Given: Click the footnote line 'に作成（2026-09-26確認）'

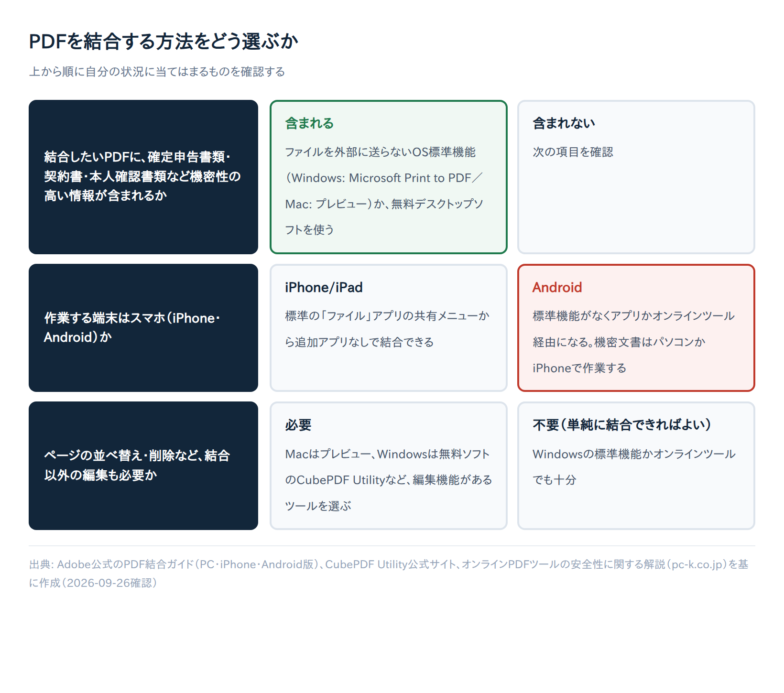Looking at the screenshot, I should pos(93,583).
